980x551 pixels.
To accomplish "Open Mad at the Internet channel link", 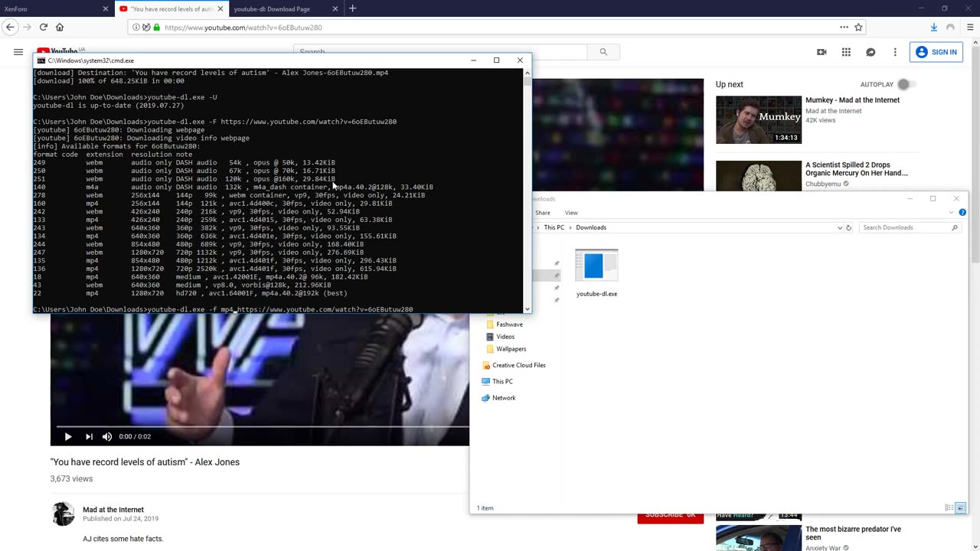I will (113, 510).
